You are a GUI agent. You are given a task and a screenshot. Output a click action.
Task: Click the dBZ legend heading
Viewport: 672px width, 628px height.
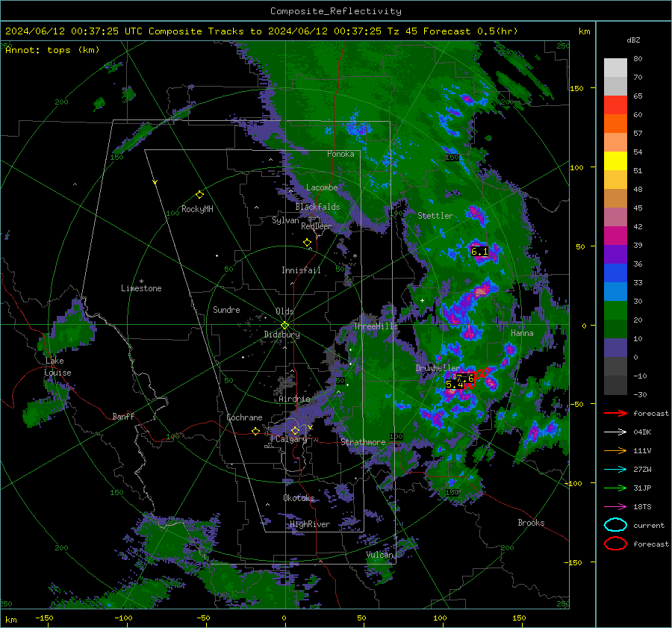(x=633, y=40)
